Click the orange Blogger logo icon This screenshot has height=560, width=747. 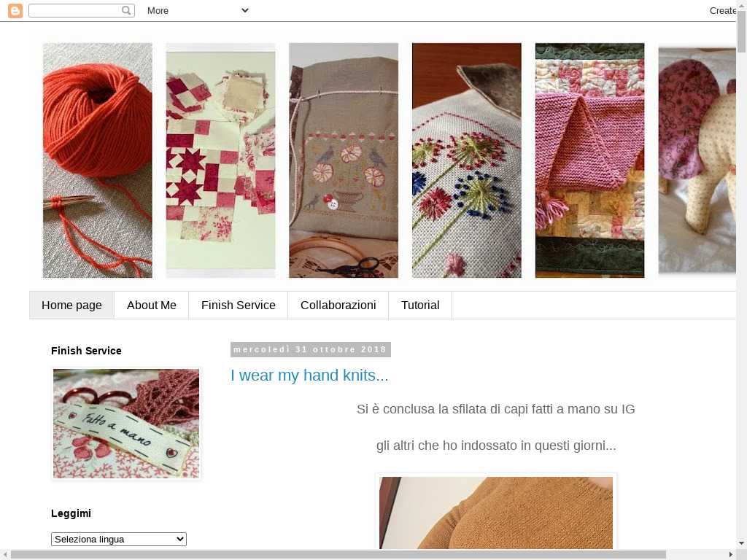tap(15, 10)
